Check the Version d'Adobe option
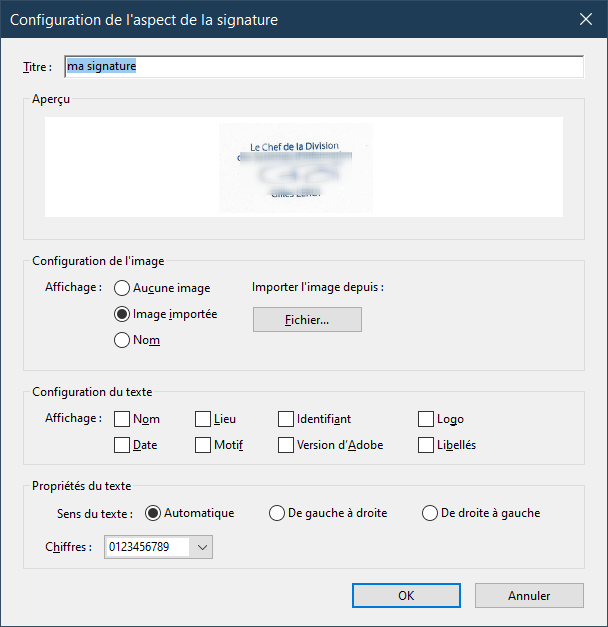Image resolution: width=608 pixels, height=627 pixels. 286,445
